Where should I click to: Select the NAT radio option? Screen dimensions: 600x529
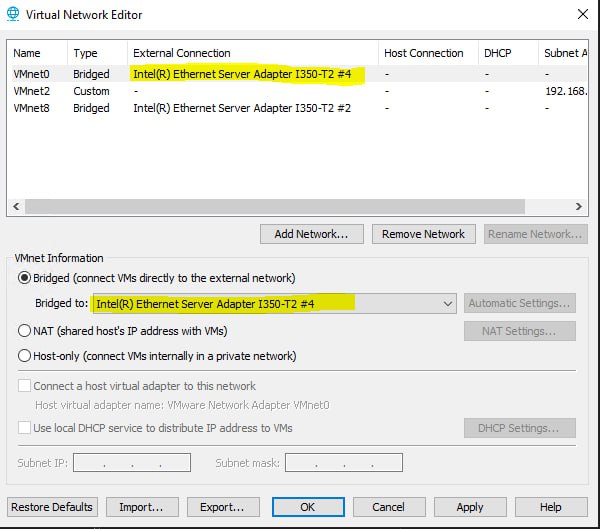click(x=24, y=330)
